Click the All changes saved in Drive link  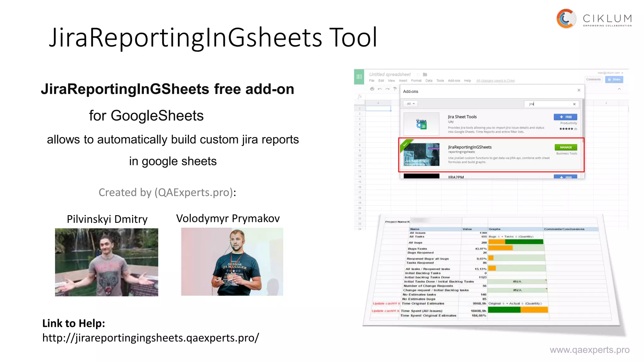tap(495, 81)
